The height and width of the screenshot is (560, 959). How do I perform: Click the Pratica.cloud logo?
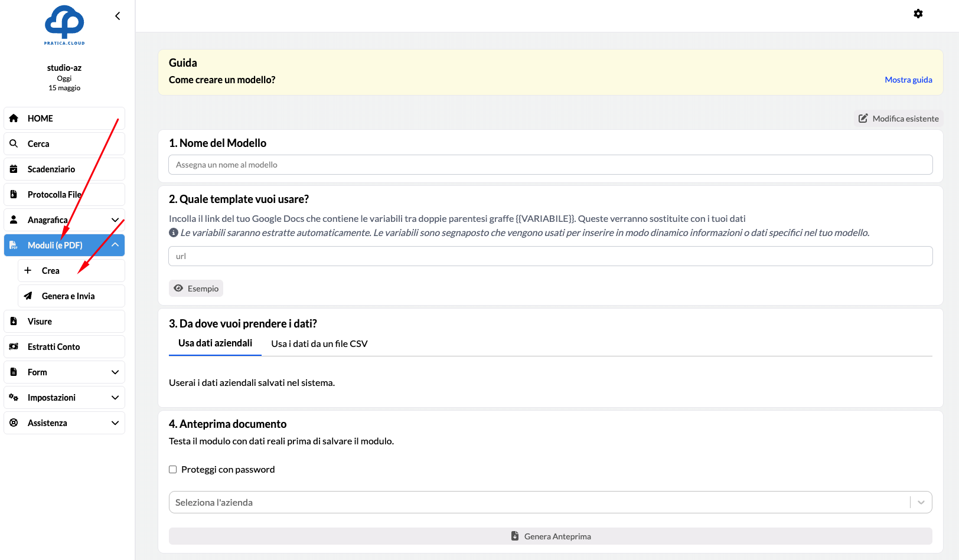pyautogui.click(x=64, y=25)
